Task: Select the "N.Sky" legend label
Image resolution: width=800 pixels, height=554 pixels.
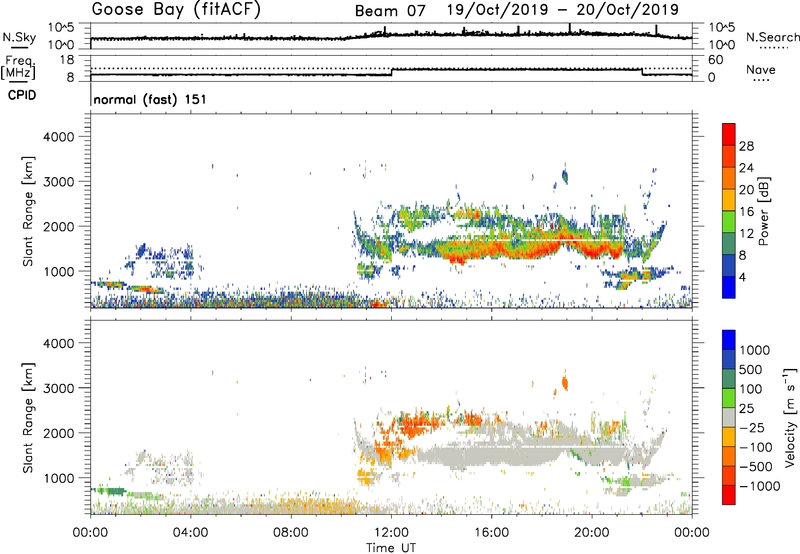Action: (19, 37)
